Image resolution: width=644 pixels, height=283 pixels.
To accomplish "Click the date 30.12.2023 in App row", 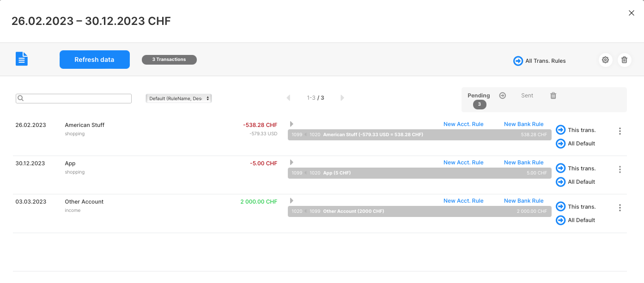I will (x=30, y=163).
